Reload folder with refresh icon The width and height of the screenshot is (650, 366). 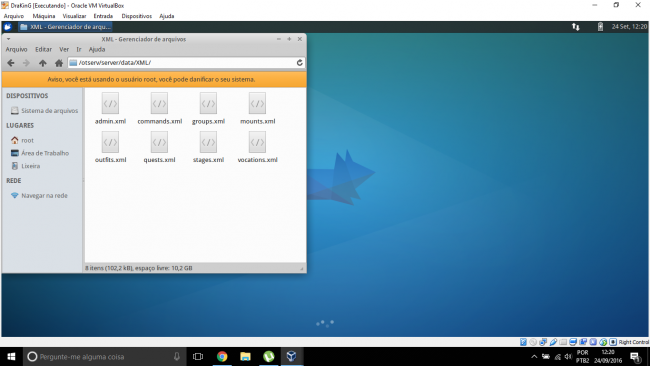[x=300, y=63]
